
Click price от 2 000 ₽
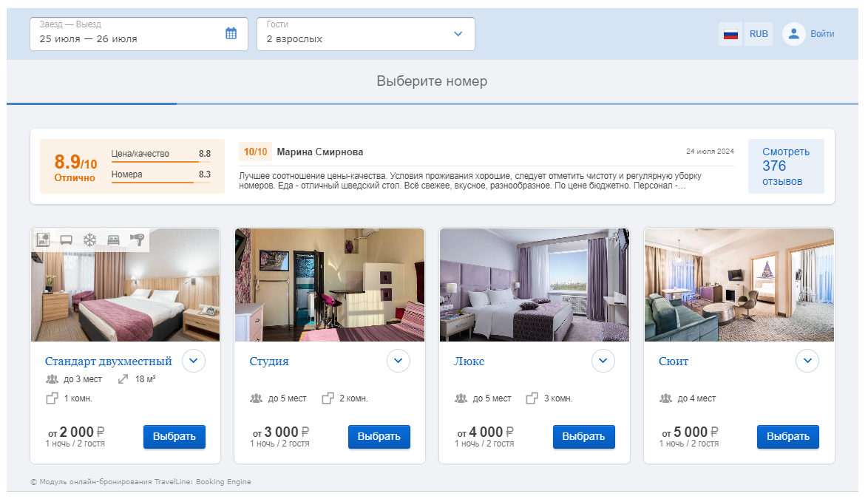point(76,432)
